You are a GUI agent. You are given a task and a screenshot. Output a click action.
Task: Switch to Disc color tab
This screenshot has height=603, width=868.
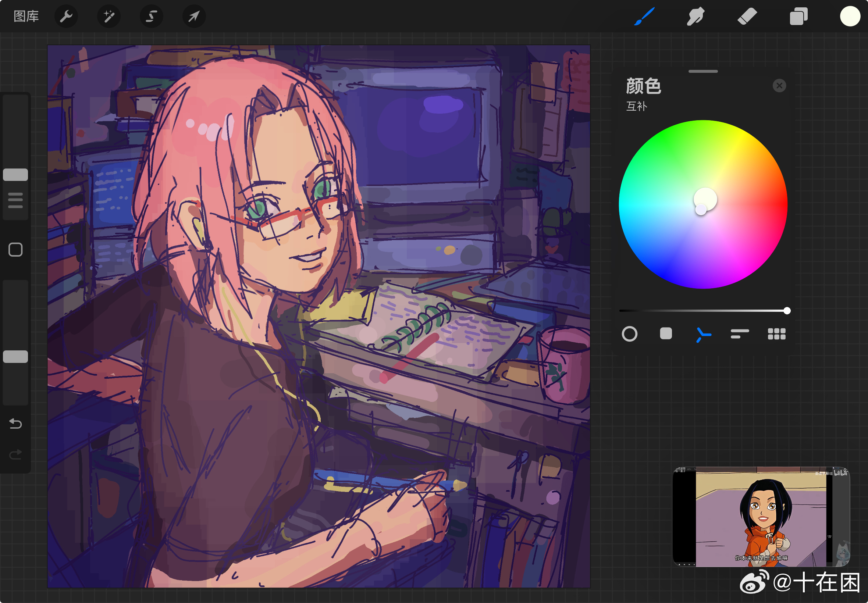pyautogui.click(x=629, y=334)
